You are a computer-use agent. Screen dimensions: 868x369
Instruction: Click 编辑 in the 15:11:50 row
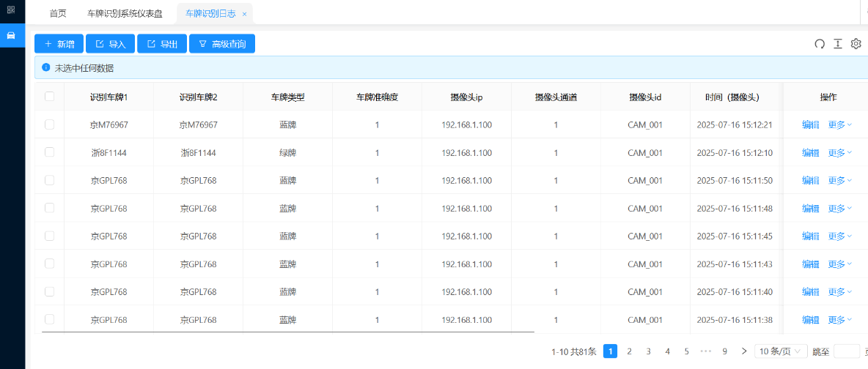(810, 180)
